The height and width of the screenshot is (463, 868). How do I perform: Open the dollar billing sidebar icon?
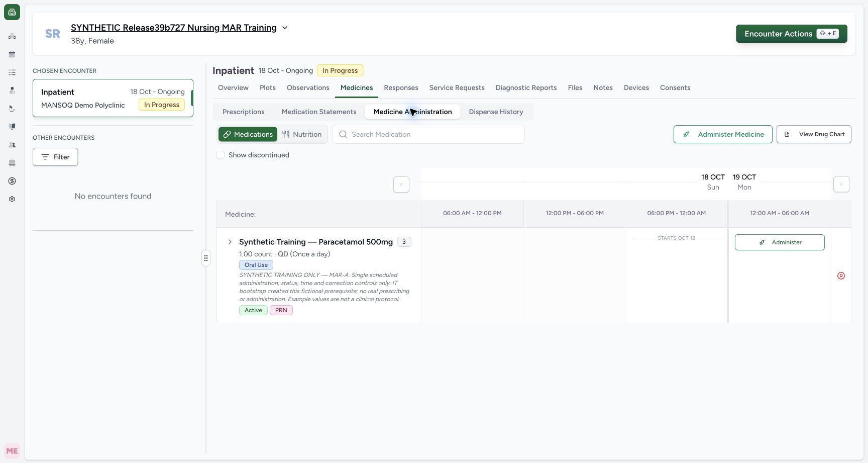(x=12, y=181)
